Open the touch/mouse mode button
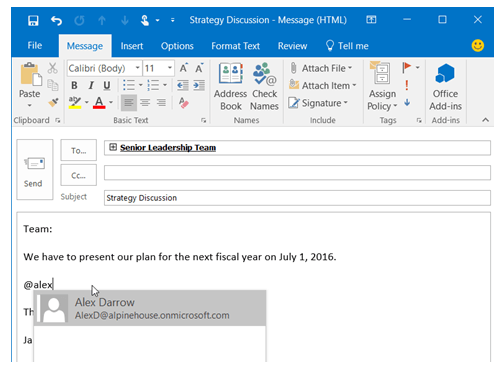Screen dimensions: 504x375 tap(145, 21)
